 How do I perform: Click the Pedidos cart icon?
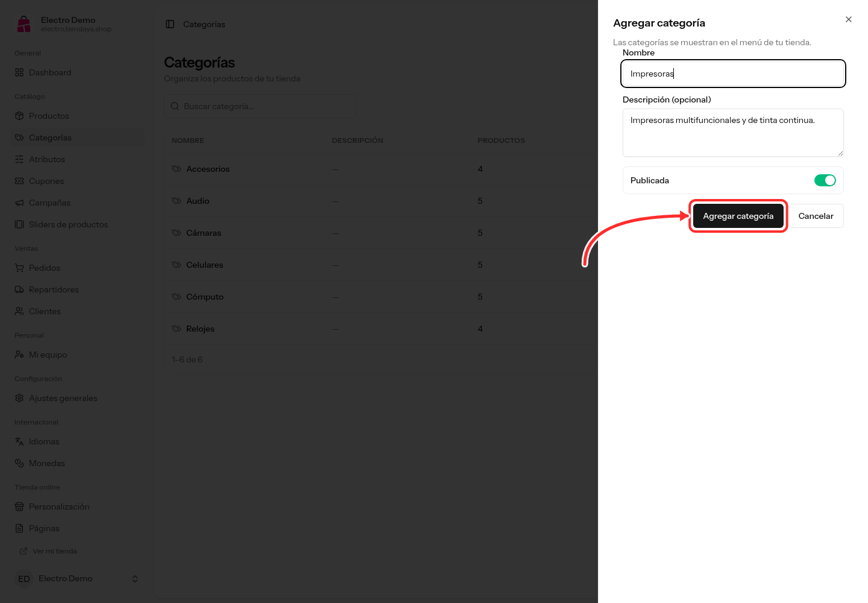coord(19,268)
